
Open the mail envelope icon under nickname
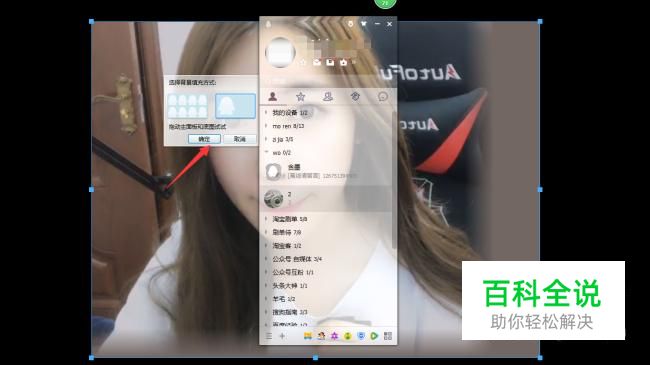317,62
